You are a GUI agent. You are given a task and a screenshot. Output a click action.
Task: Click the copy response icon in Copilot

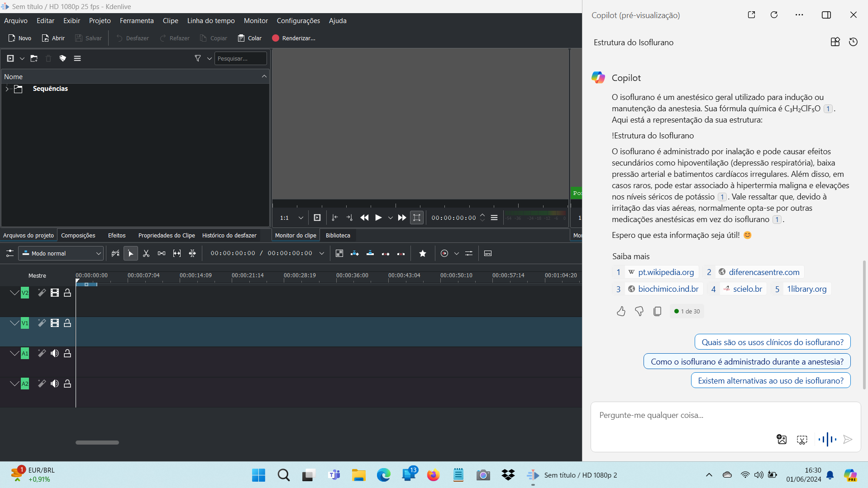point(657,311)
